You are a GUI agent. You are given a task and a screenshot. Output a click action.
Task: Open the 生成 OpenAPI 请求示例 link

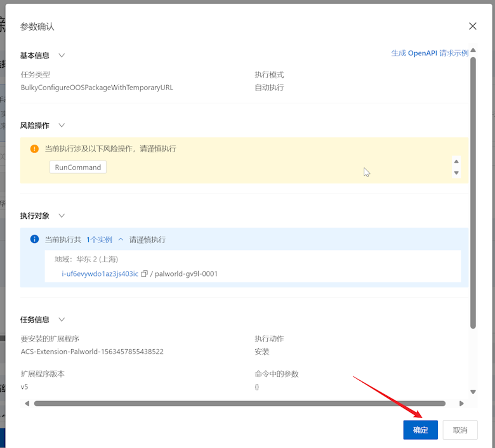tap(430, 53)
